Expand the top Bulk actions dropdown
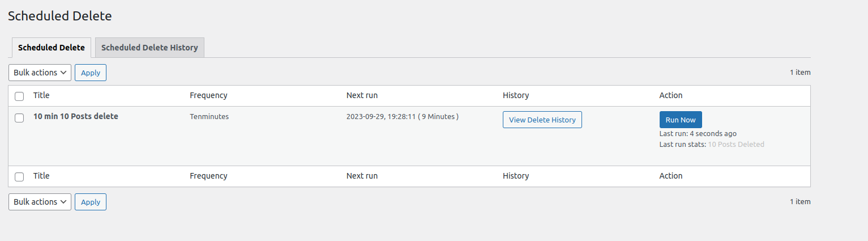 (40, 73)
